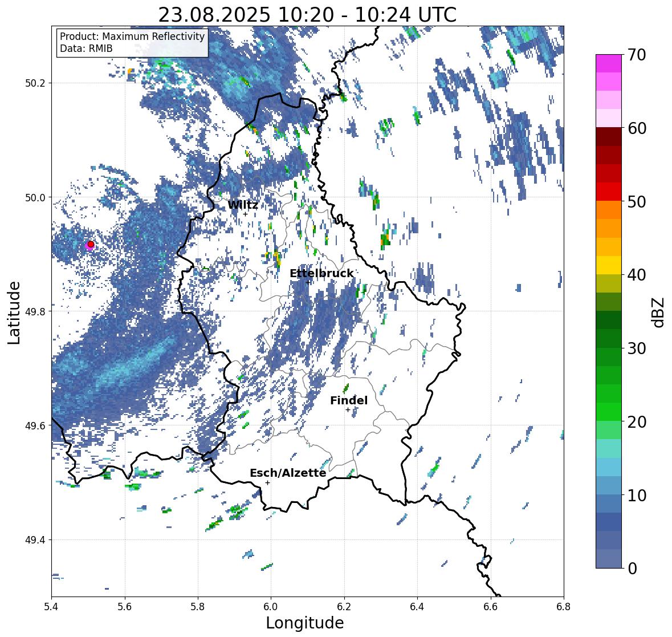Click the plus marker below Esch/Alzette
The height and width of the screenshot is (637, 672).
267,482
